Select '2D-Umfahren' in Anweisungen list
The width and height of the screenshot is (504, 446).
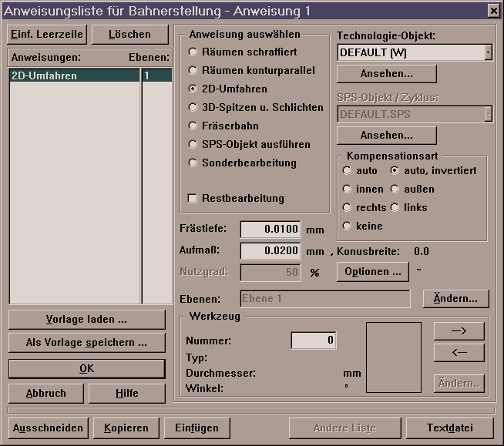point(74,76)
